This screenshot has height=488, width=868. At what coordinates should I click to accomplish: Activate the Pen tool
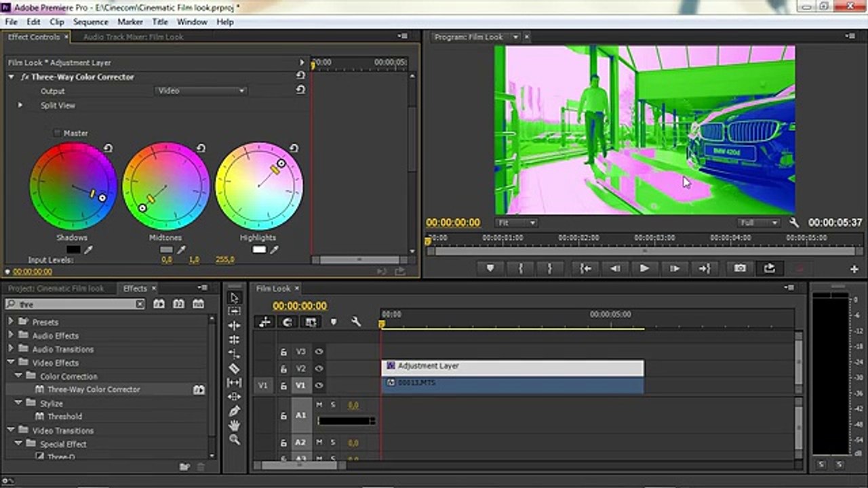[235, 411]
